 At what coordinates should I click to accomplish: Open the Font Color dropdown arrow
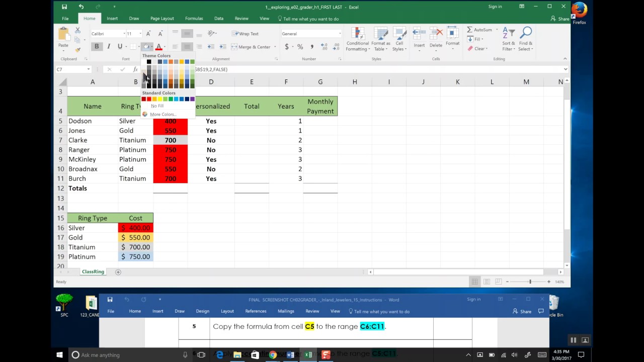tap(166, 47)
